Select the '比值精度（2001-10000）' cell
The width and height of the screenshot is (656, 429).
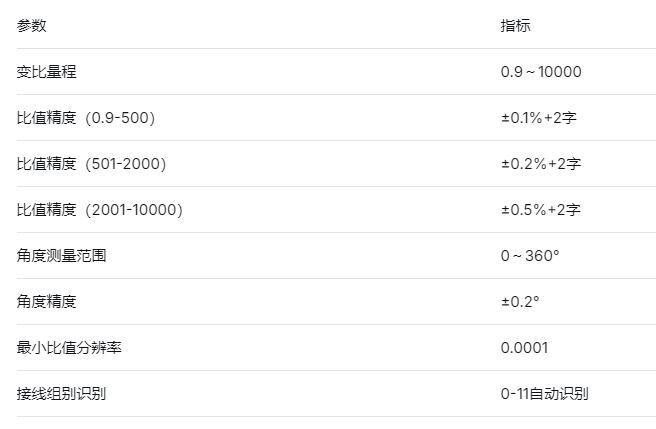click(x=100, y=210)
